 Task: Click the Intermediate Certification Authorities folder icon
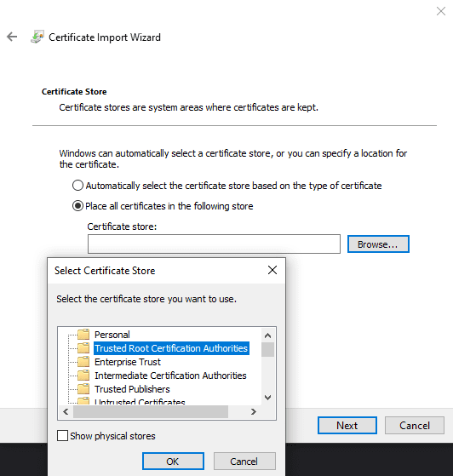(83, 376)
